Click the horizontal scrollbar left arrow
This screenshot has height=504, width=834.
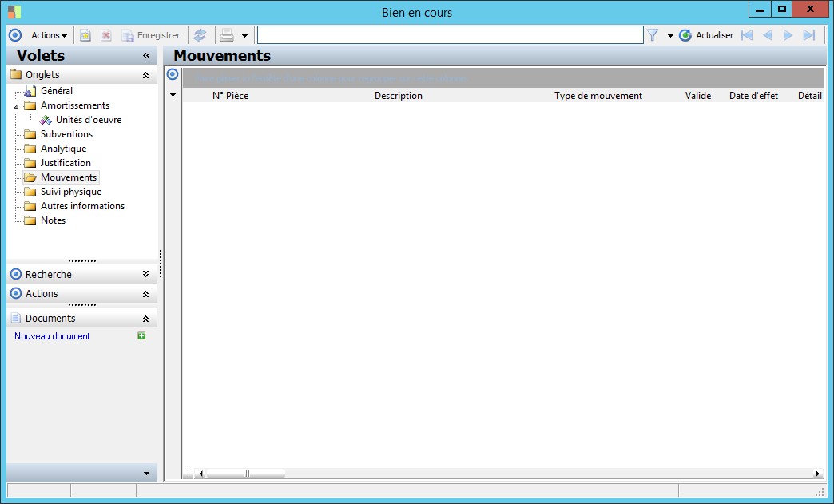[201, 474]
